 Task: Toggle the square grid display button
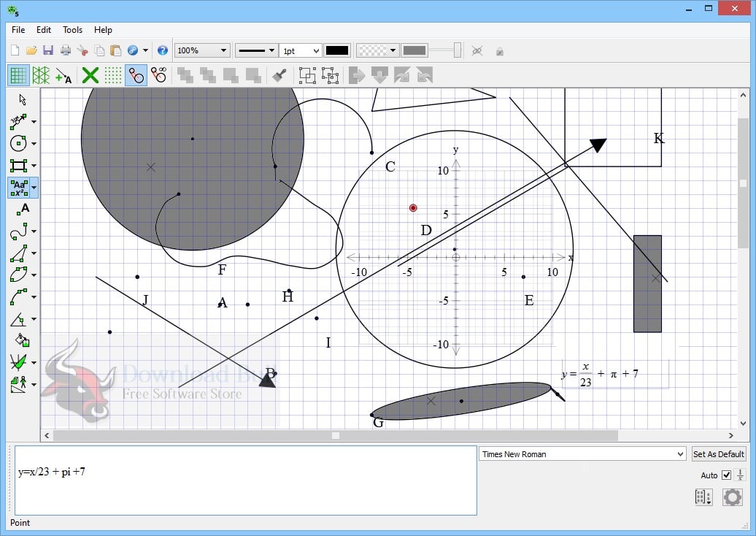click(19, 74)
